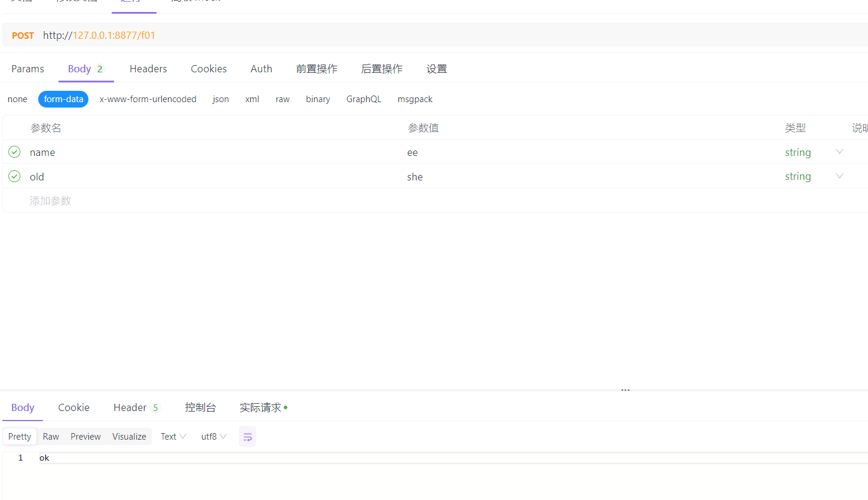The image size is (868, 500).
Task: Open the Text format dropdown
Action: 173,436
